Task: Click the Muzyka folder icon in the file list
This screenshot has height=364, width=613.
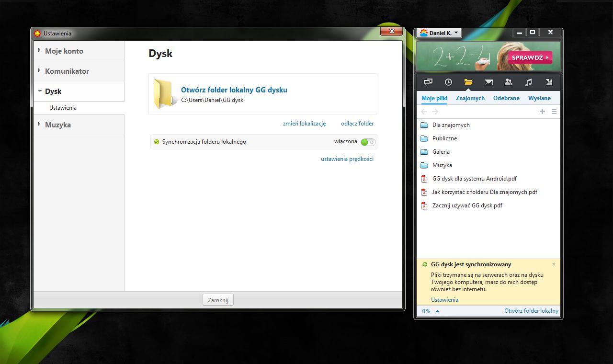Action: coord(424,165)
